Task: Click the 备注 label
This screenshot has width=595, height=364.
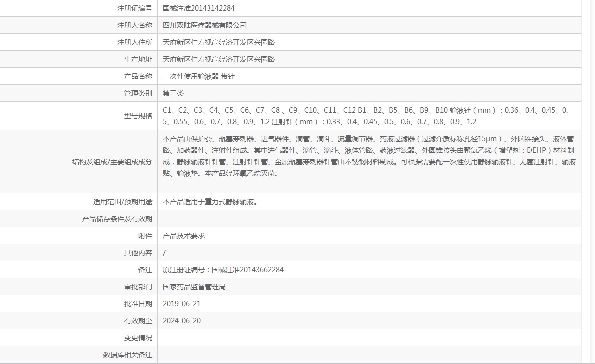Action: [145, 270]
